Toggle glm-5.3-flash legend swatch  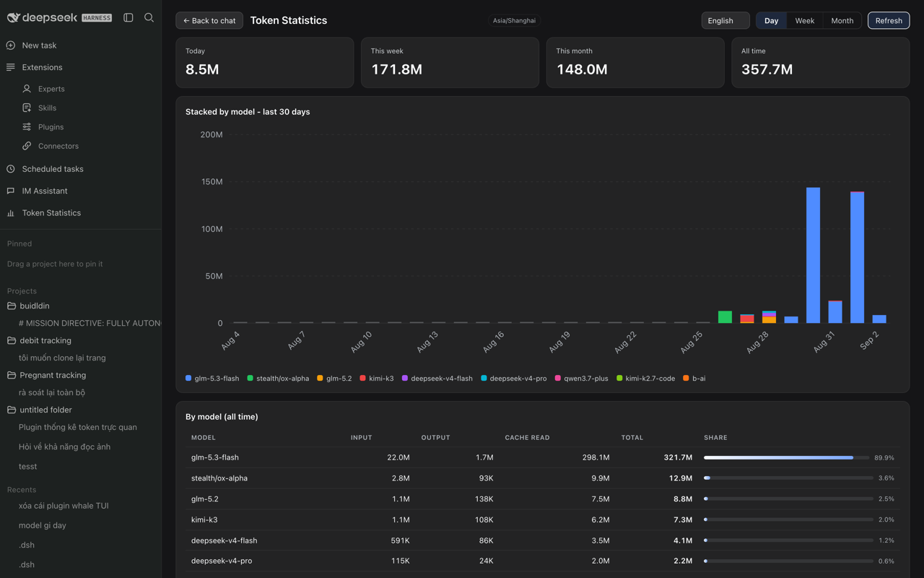point(188,378)
